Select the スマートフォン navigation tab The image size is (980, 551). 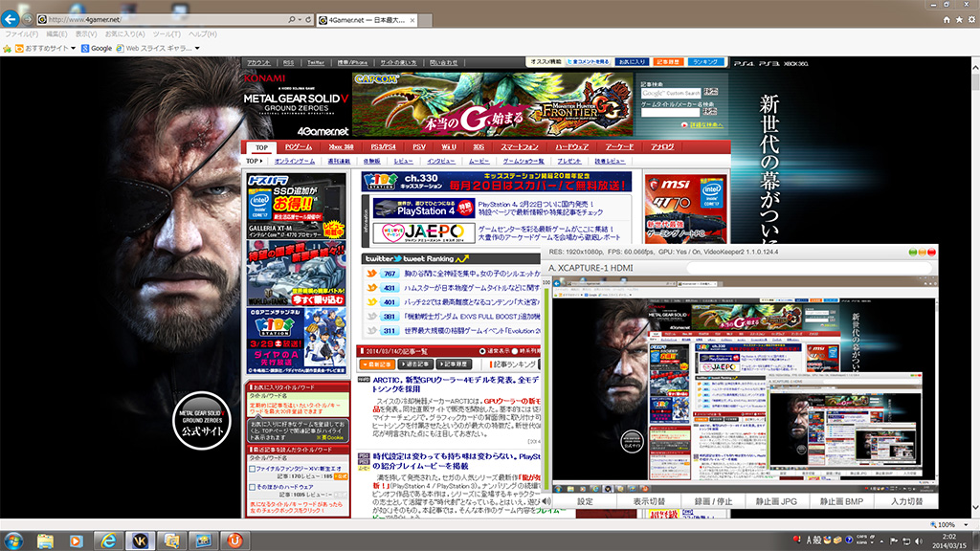click(520, 147)
